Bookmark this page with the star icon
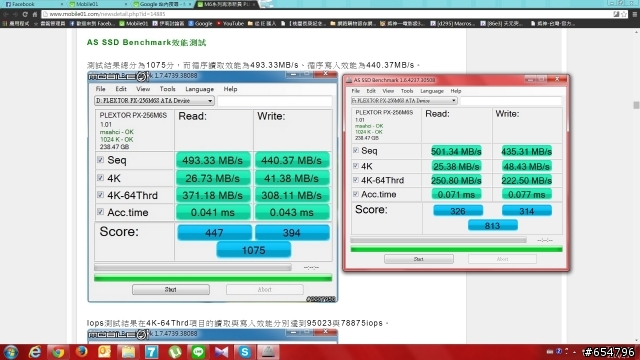640x360 pixels. (x=624, y=14)
